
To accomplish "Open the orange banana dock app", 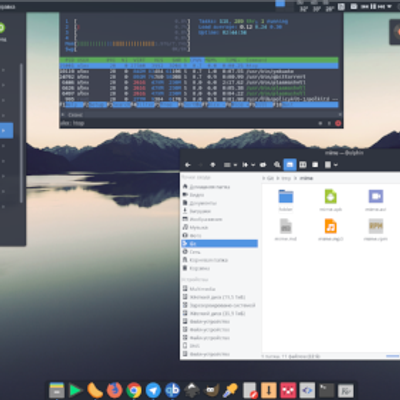I will click(95, 390).
